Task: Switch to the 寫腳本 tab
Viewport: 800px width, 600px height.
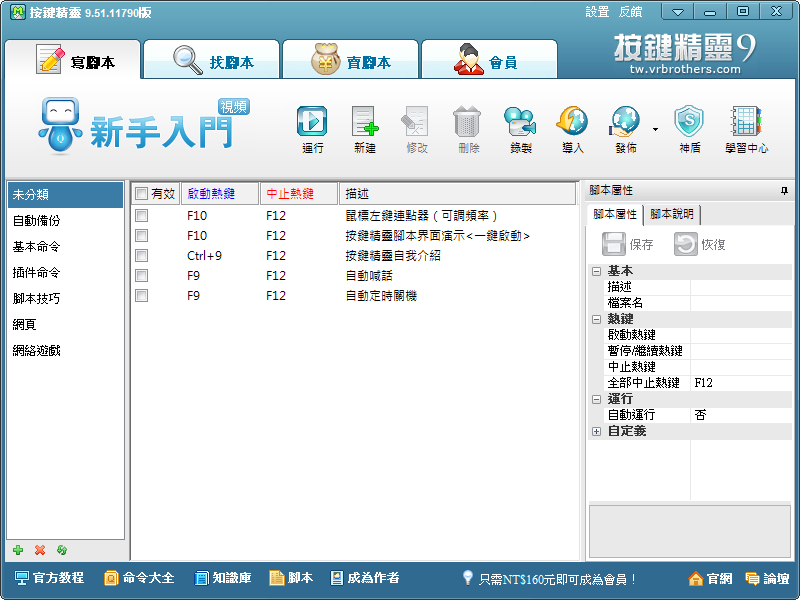Action: [72, 60]
